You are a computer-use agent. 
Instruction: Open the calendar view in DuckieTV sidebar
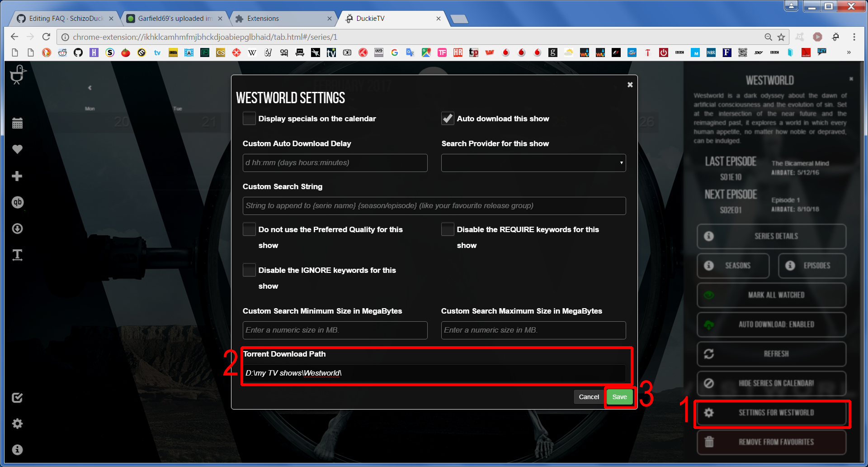coord(17,123)
